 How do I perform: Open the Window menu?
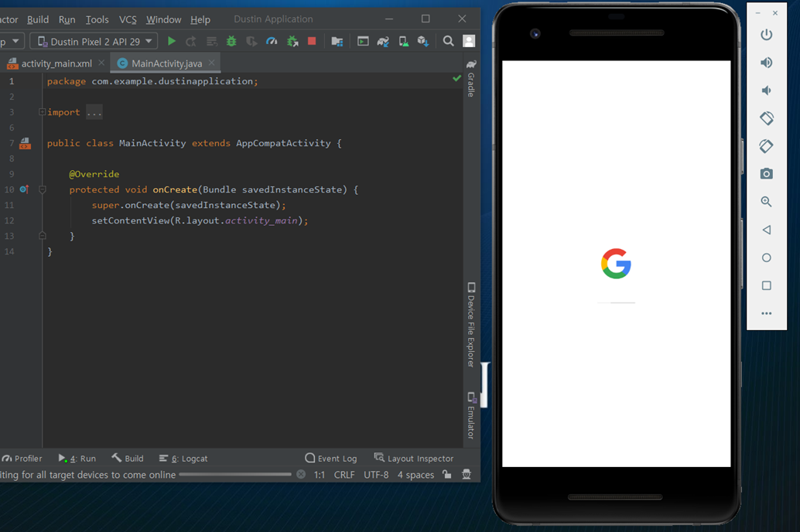(163, 19)
